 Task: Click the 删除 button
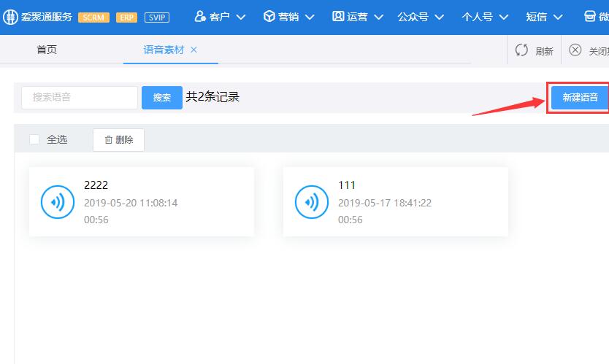click(x=118, y=140)
